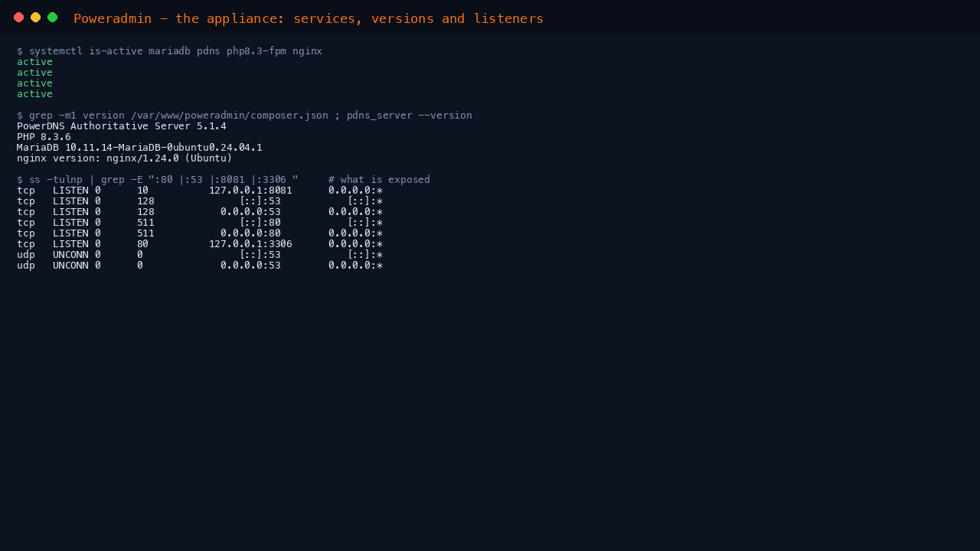Screen dimensions: 980x551
Task: Select the MariaDB 10.11.14 version line
Action: (x=139, y=148)
